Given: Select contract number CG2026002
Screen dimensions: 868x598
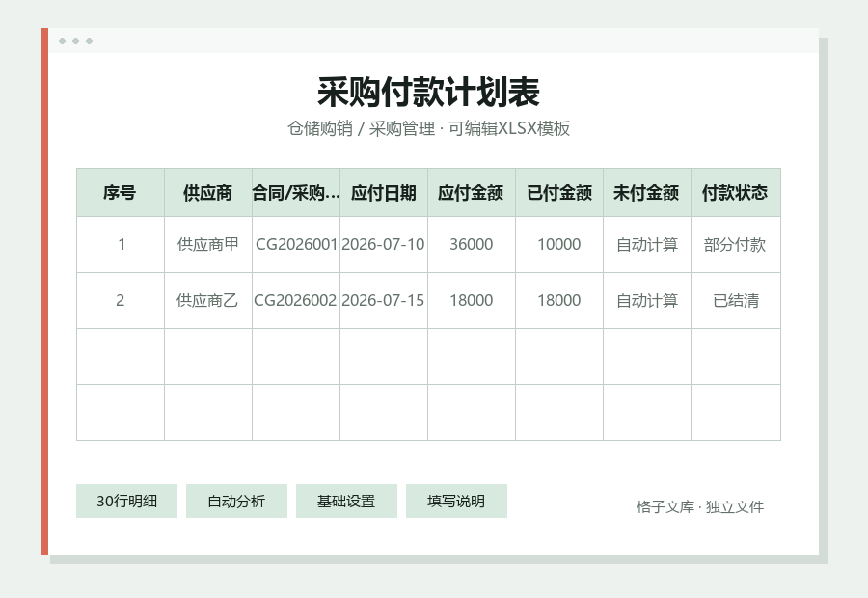Looking at the screenshot, I should [x=296, y=301].
